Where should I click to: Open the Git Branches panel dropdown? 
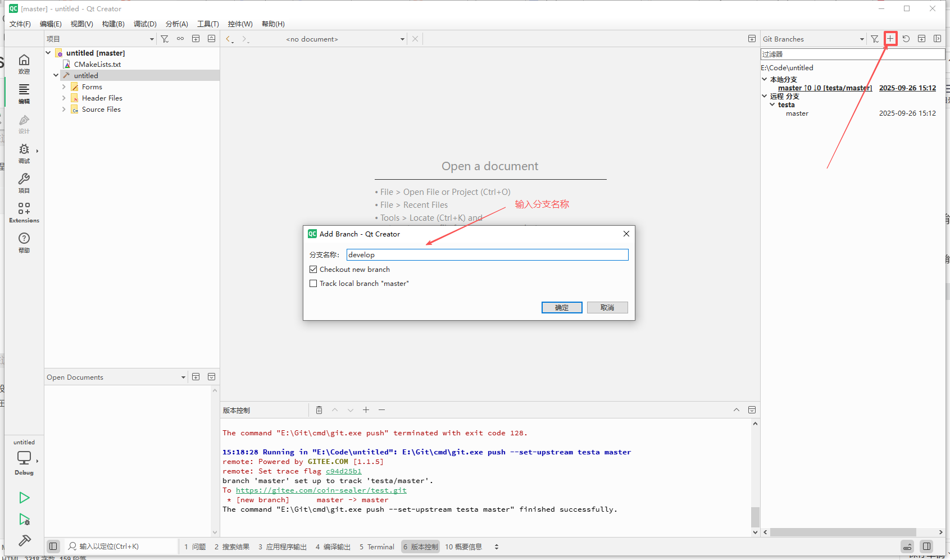click(x=813, y=39)
